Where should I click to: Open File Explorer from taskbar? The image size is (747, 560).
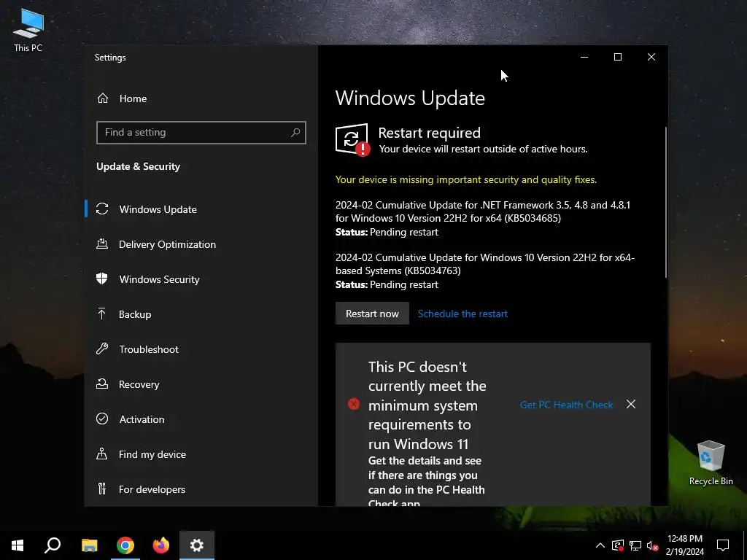click(89, 545)
